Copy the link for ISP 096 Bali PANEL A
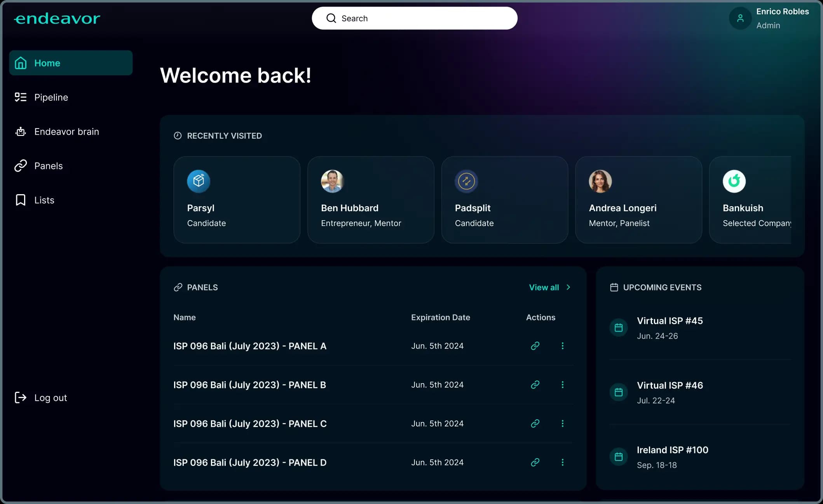 tap(535, 346)
